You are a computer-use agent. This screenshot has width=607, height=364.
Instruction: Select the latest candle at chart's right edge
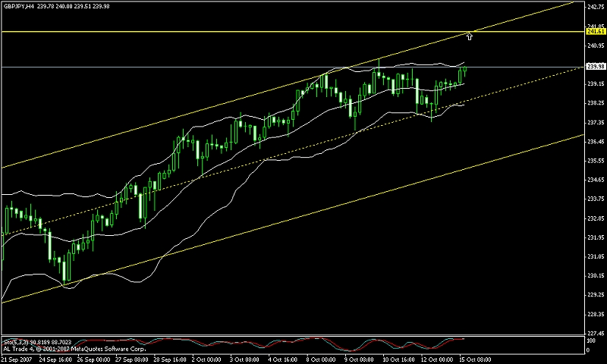465,69
